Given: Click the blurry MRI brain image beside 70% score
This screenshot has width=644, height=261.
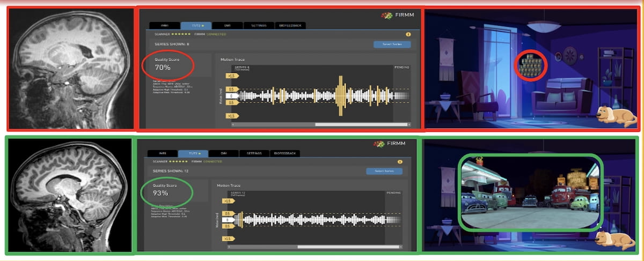Looking at the screenshot, I should (x=71, y=68).
